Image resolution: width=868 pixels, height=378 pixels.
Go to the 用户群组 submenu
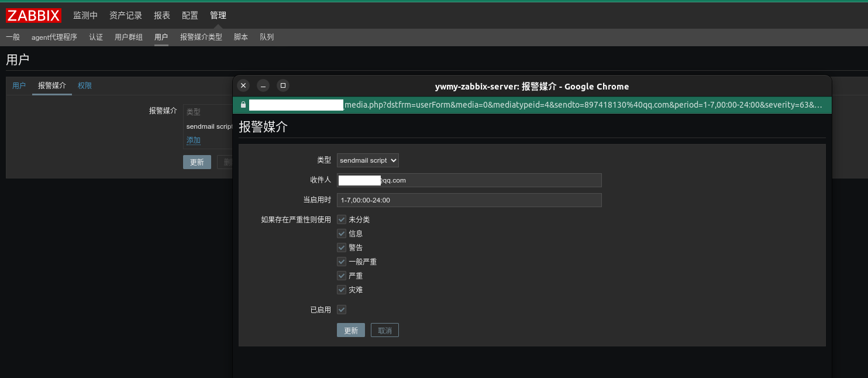tap(129, 37)
